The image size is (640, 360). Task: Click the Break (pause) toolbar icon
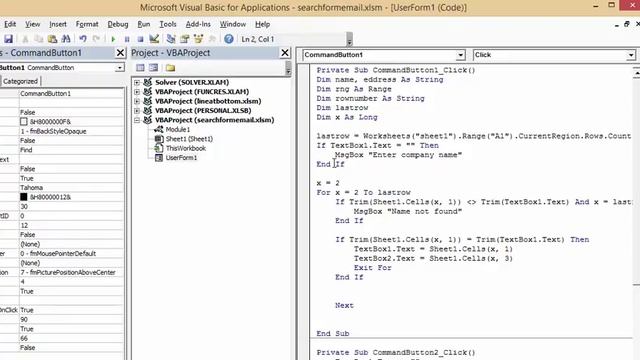[x=127, y=39]
